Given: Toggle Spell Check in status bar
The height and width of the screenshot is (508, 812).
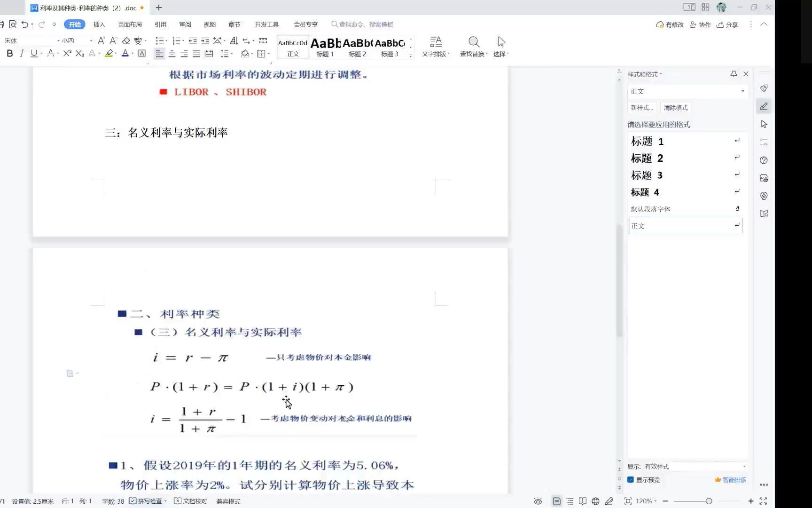Looking at the screenshot, I should click(148, 501).
